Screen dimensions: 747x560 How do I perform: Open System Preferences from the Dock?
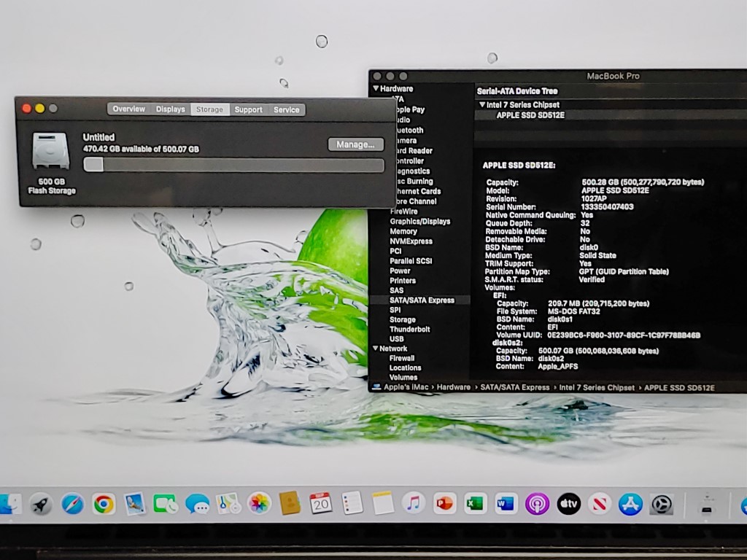(x=661, y=505)
